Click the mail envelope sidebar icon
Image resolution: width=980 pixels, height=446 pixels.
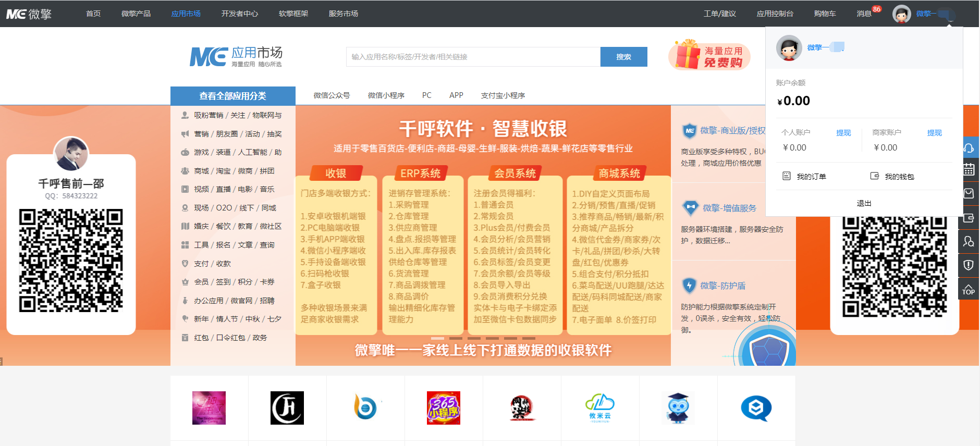[x=969, y=193]
